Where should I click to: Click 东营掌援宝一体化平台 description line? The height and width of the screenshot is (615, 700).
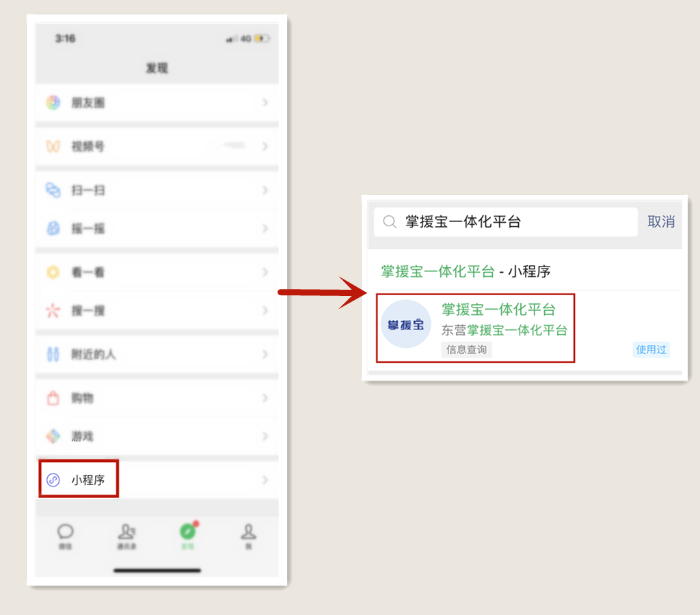pyautogui.click(x=504, y=330)
